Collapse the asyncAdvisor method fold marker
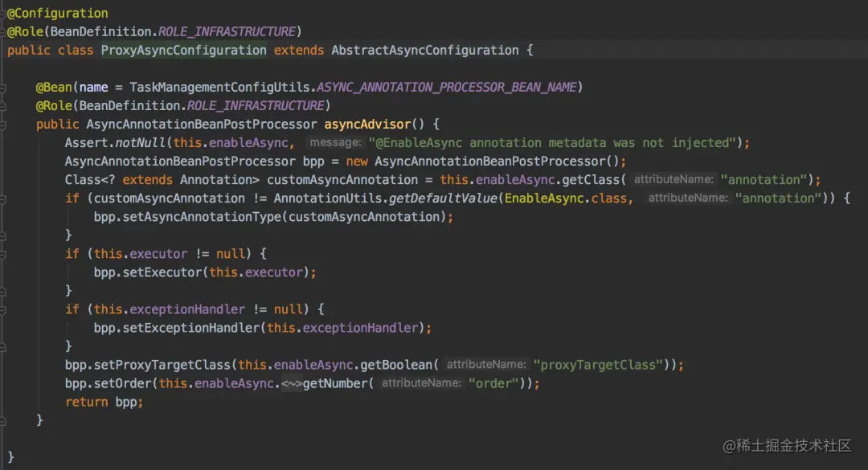The height and width of the screenshot is (470, 868). click(x=2, y=125)
